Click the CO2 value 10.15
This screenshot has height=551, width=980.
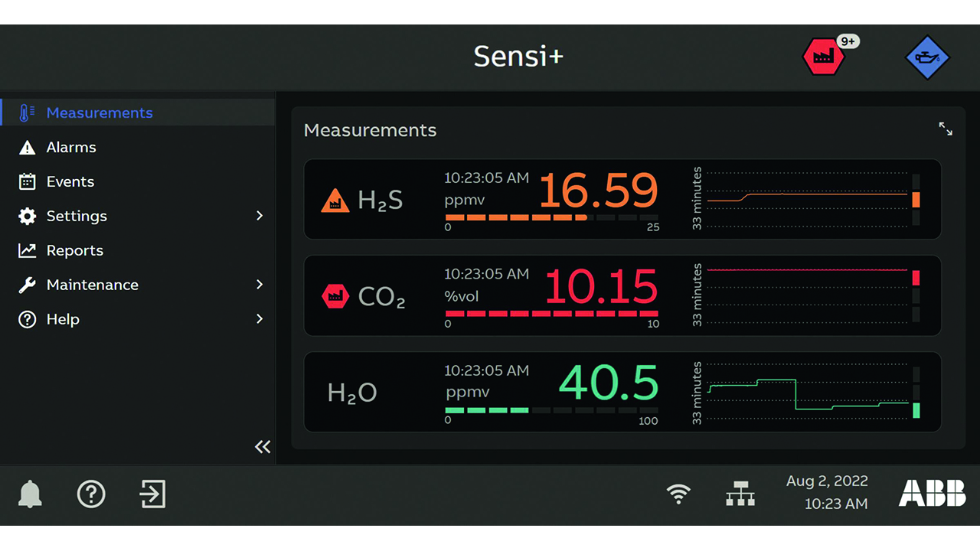[x=601, y=287]
